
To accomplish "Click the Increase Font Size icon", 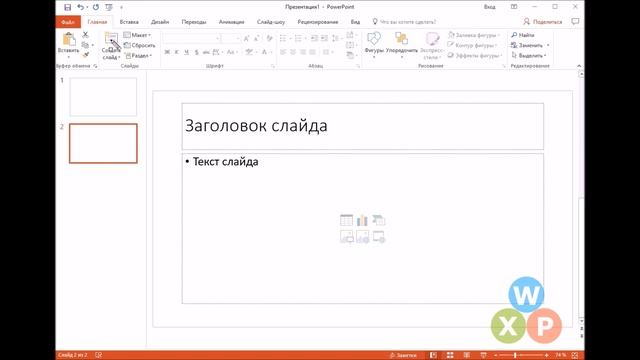I will [x=246, y=38].
